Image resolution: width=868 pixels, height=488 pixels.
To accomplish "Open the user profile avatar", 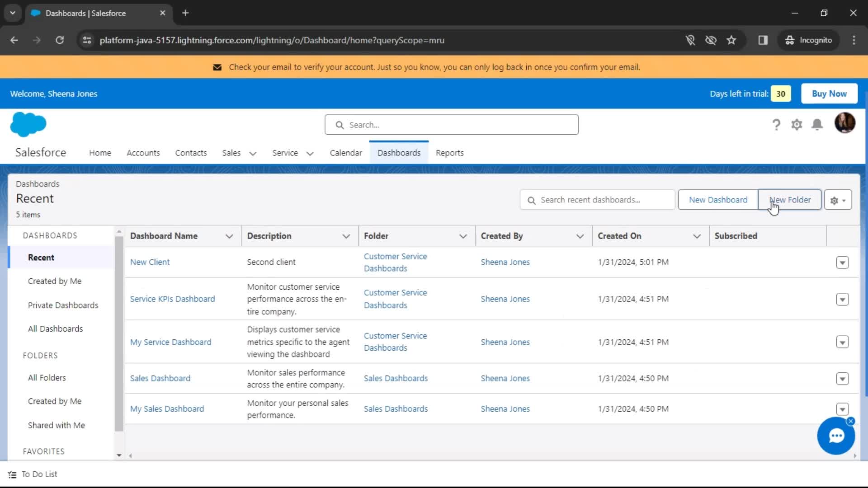I will click(x=844, y=123).
